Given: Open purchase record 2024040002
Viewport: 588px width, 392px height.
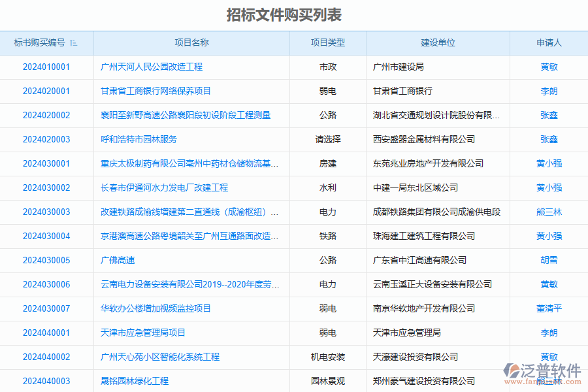Looking at the screenshot, I should (x=46, y=357).
